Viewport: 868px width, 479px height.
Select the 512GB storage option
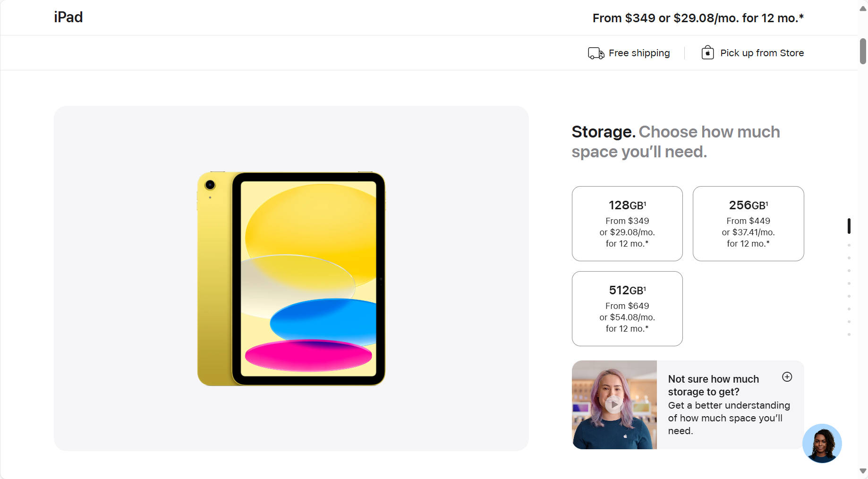(627, 308)
